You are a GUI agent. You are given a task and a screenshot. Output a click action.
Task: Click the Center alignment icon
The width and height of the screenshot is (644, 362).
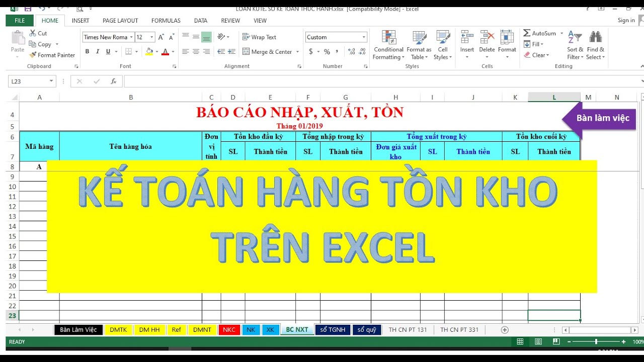(196, 52)
